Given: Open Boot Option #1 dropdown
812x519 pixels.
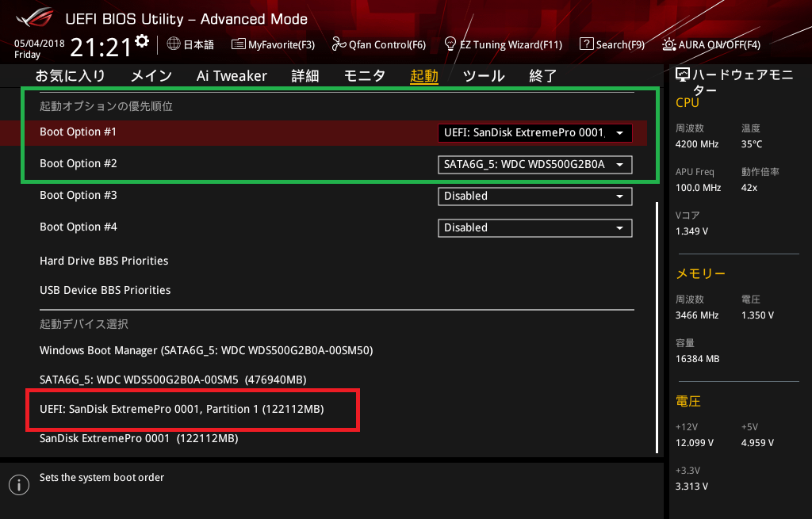Looking at the screenshot, I should point(535,133).
